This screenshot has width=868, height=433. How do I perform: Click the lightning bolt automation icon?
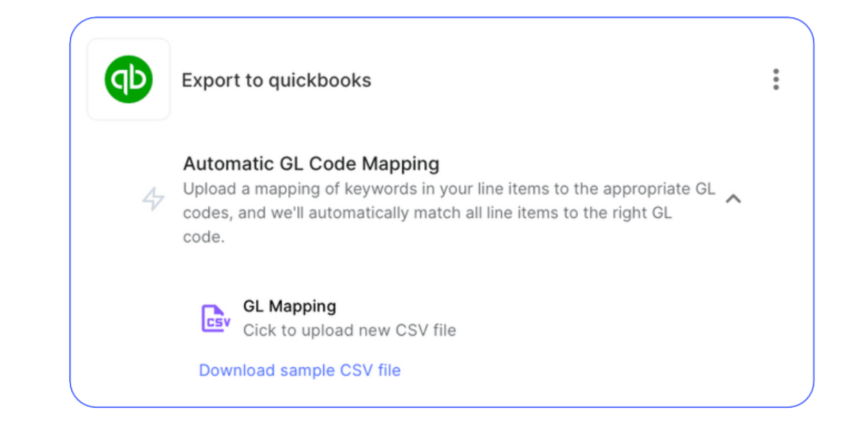coord(153,199)
